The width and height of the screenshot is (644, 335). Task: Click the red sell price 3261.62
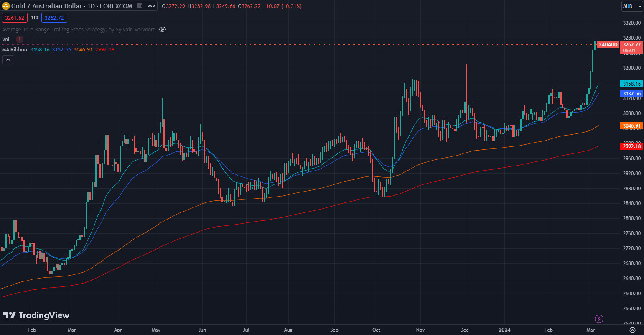tap(15, 18)
